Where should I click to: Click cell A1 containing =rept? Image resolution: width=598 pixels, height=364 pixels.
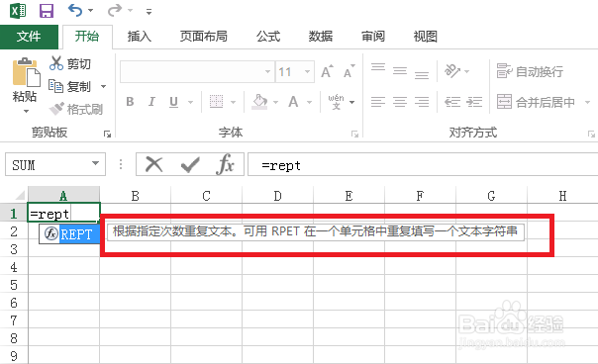tap(64, 214)
